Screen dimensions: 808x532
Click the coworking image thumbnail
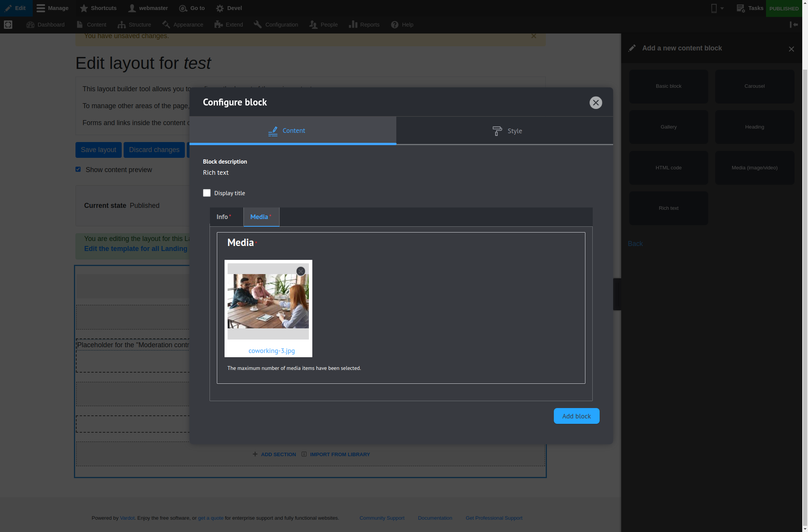click(x=268, y=301)
